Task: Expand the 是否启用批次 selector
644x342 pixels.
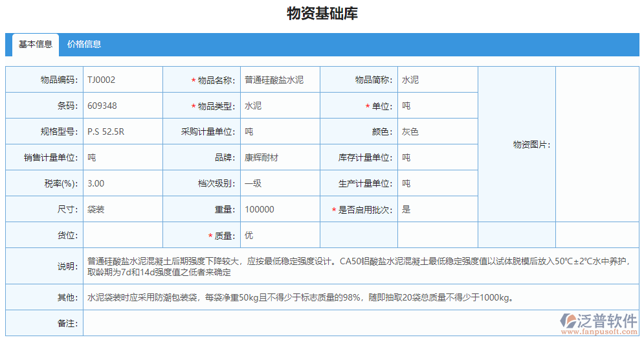Action: pos(437,209)
